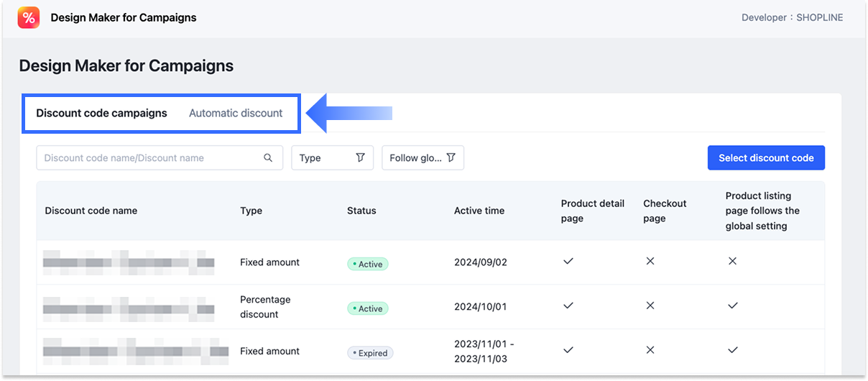The width and height of the screenshot is (868, 381).
Task: Click Checkout page X mark in Expired row
Action: (x=650, y=351)
